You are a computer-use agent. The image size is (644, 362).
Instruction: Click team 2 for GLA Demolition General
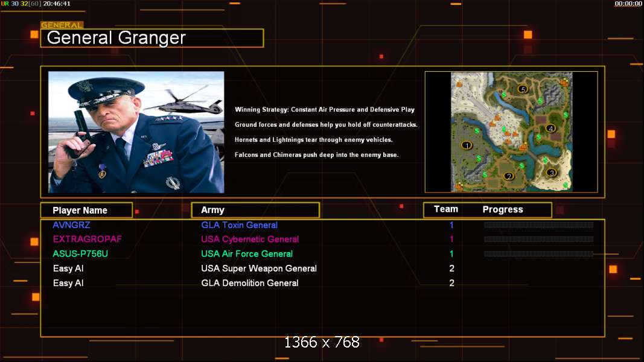[452, 283]
